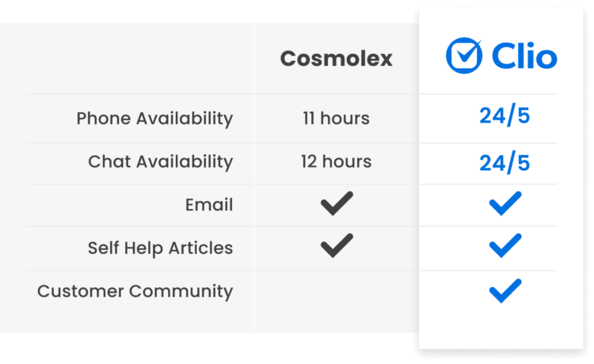Viewport: 594px width, 364px height.
Task: Click Cosmolex's 11 hours phone value
Action: tap(336, 119)
